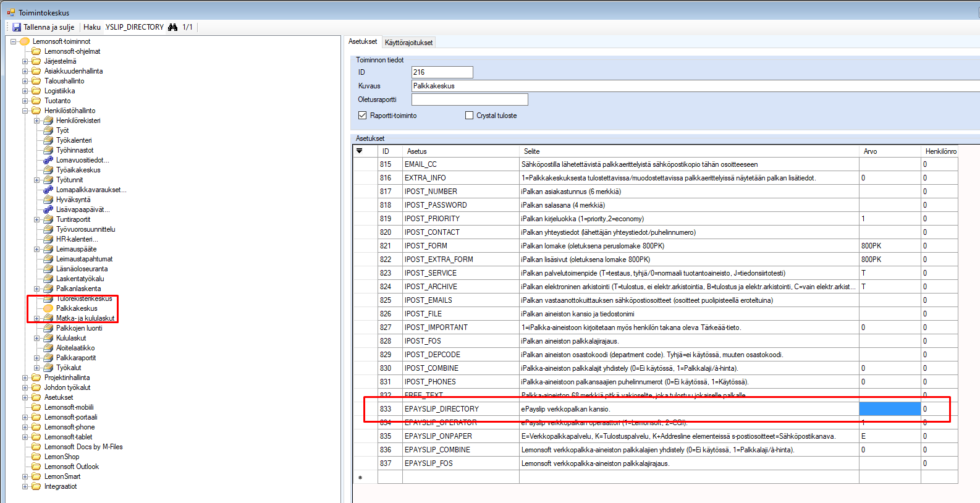The height and width of the screenshot is (503, 980).
Task: Click the gear icon beside Lomavuositiedot
Action: [48, 160]
